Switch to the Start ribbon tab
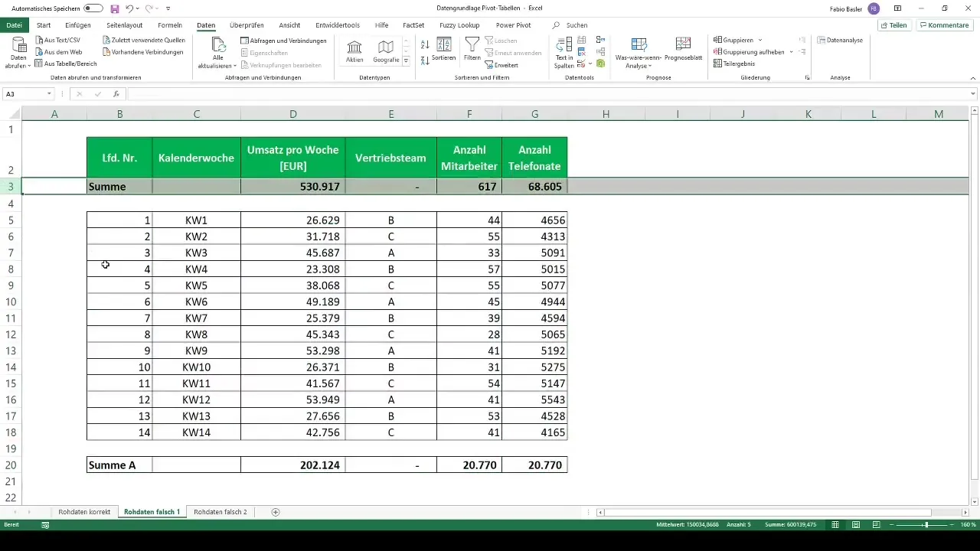This screenshot has height=551, width=980. coord(44,25)
